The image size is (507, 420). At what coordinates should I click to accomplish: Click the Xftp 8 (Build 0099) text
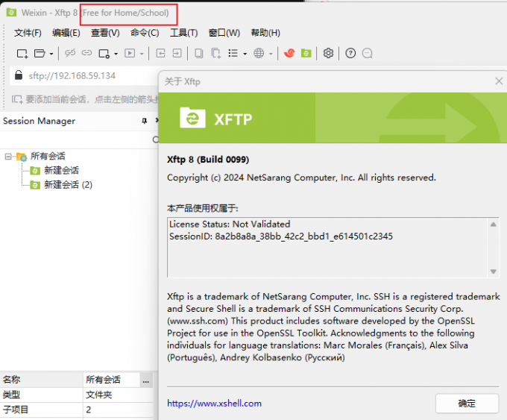click(208, 160)
